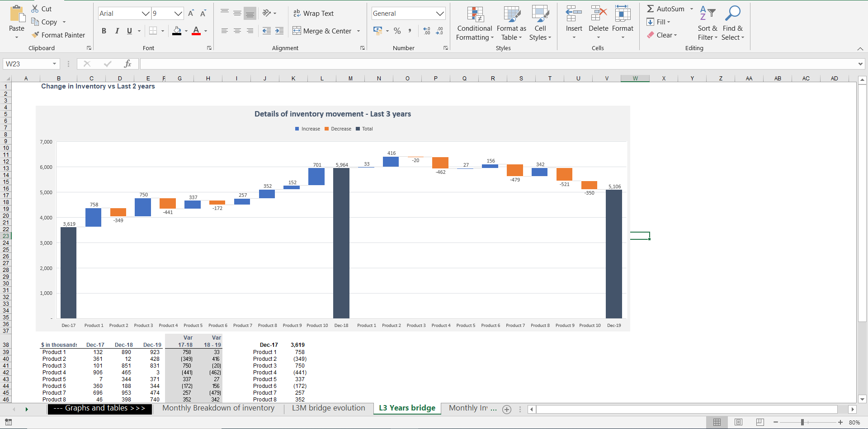Open Font settings dialog launcher
This screenshot has width=868, height=429.
click(209, 48)
